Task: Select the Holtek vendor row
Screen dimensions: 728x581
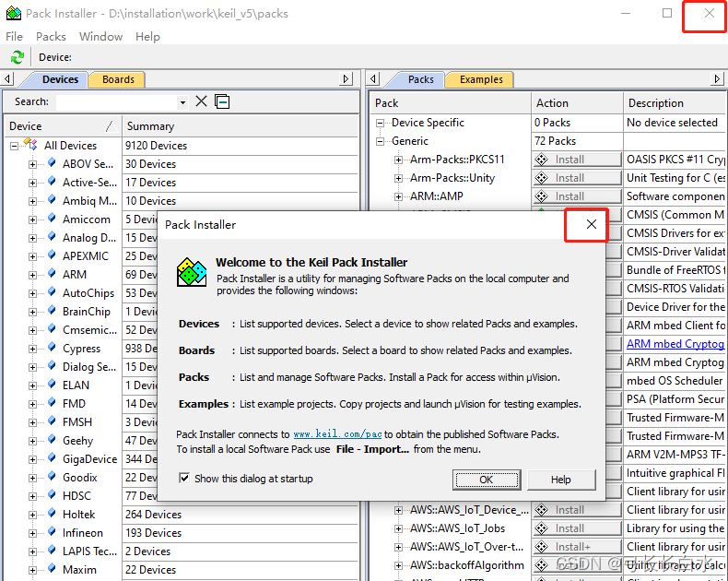Action: 78,514
